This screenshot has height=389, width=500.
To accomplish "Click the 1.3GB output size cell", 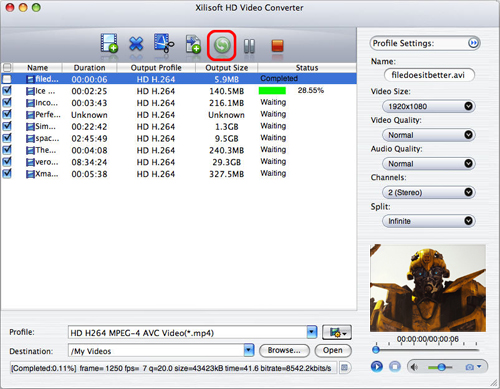I will click(x=226, y=127).
